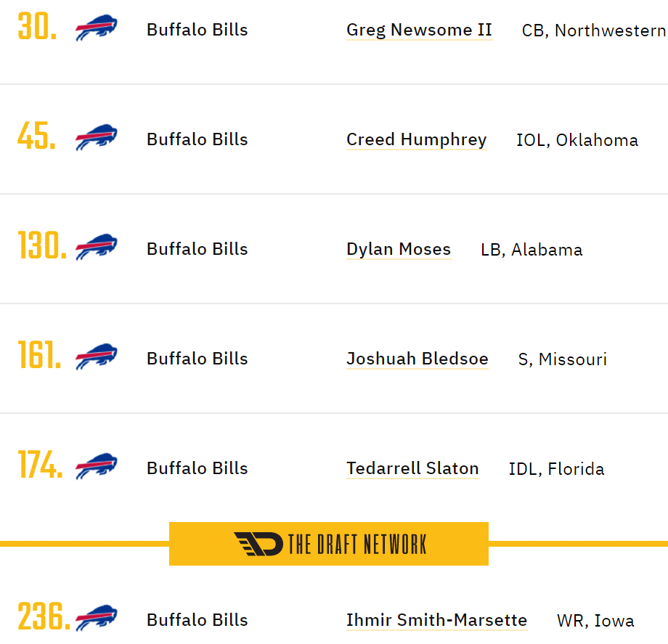Open Tedarrell Slaton player link
Image resolution: width=668 pixels, height=644 pixels.
[x=412, y=468]
